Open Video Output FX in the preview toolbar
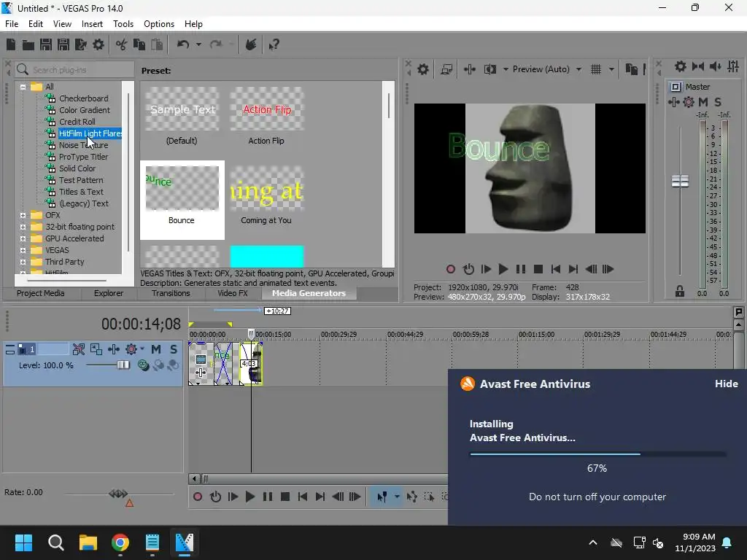Screen dimensions: 747x560 click(x=470, y=69)
